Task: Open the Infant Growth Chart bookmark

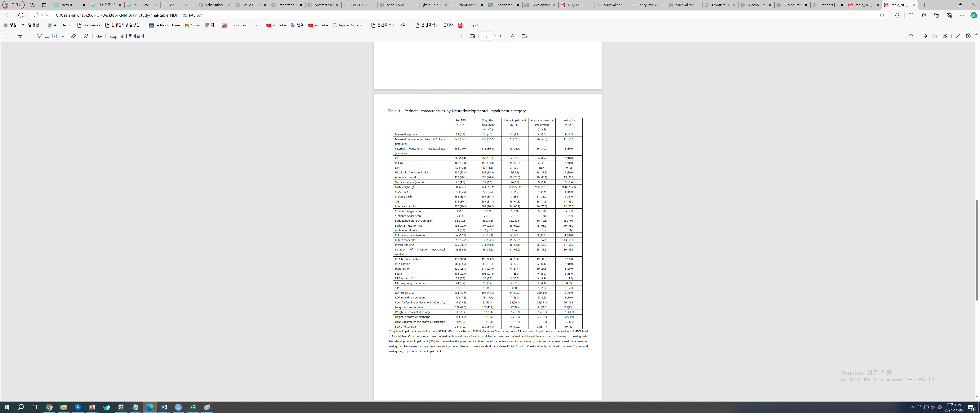Action: (242, 25)
